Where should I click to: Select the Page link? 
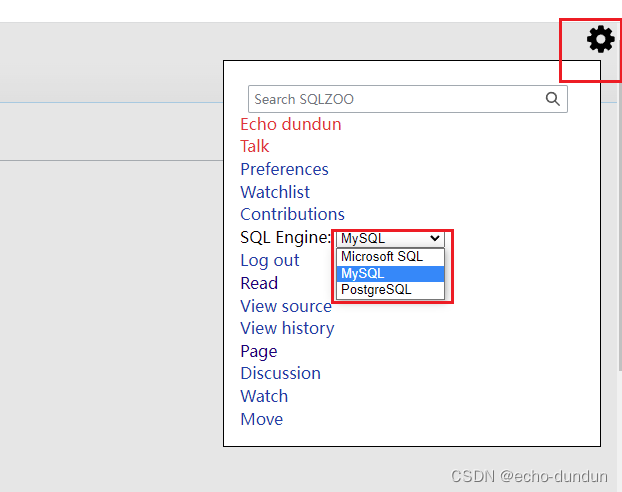[259, 352]
